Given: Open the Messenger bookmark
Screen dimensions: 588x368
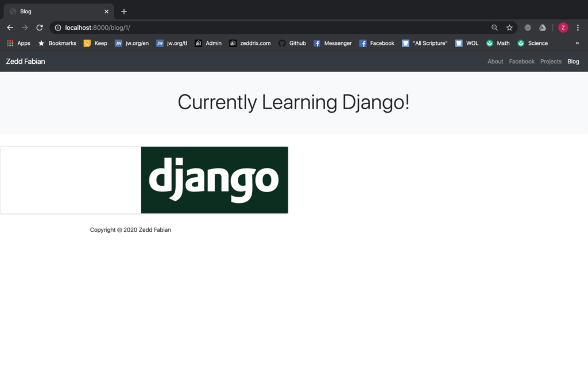Looking at the screenshot, I should (332, 43).
